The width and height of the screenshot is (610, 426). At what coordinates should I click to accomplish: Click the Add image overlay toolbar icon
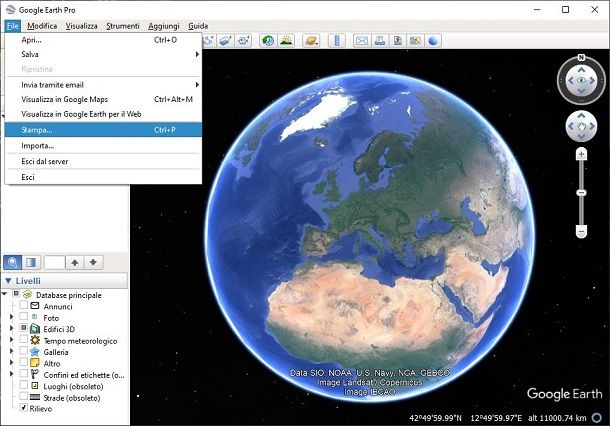point(226,41)
